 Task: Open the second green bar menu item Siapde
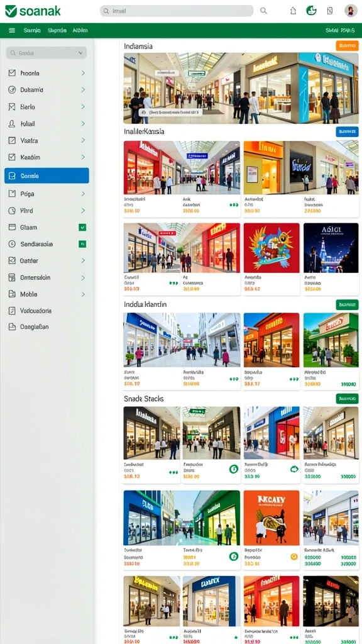57,30
